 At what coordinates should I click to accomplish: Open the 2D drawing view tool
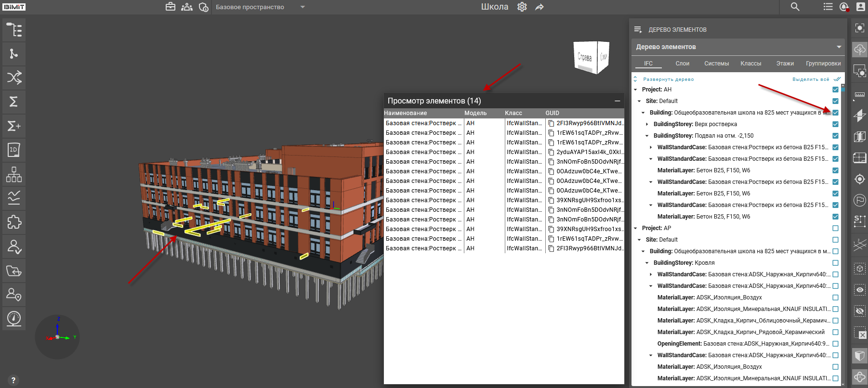click(14, 150)
